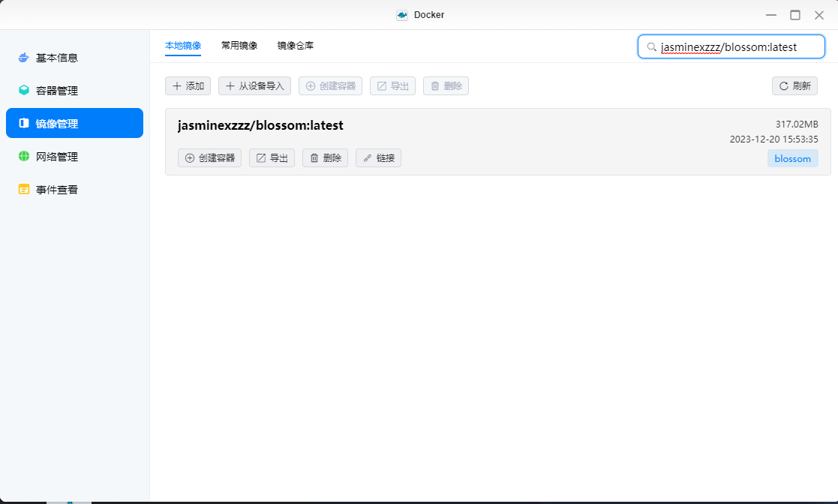Go to 容器管理 section
Viewport: 838px width, 504px height.
point(56,91)
